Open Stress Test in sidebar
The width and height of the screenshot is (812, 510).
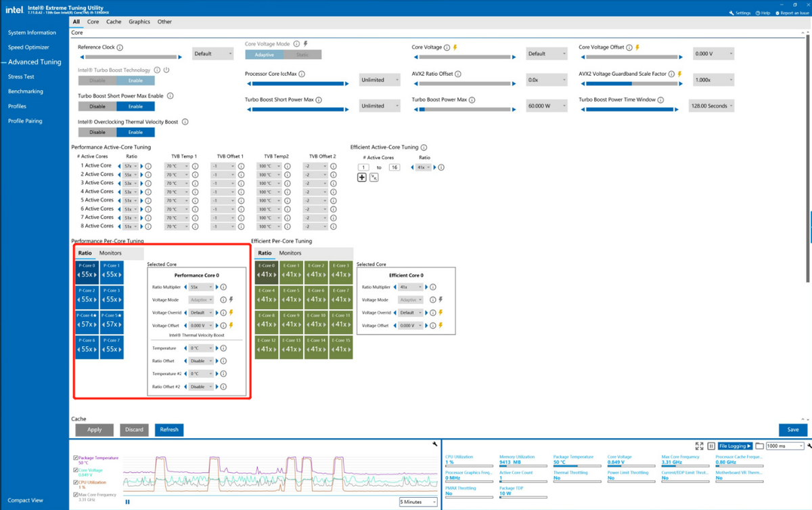21,77
